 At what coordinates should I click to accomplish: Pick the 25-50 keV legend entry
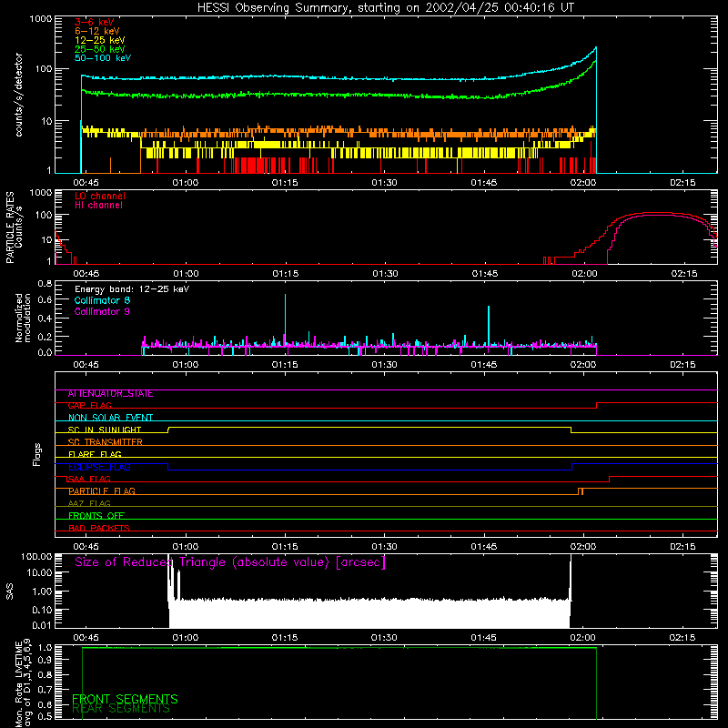(100, 49)
